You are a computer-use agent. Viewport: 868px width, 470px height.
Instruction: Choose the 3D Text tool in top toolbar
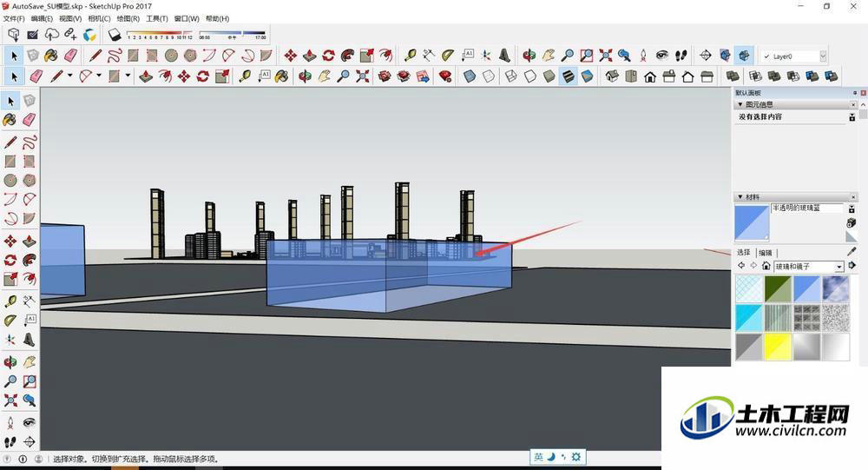[504, 56]
